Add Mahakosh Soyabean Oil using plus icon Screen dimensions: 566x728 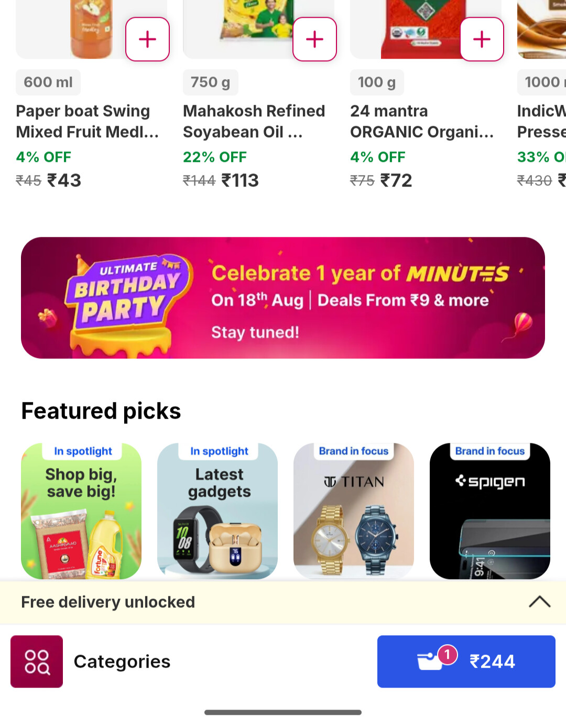314,39
